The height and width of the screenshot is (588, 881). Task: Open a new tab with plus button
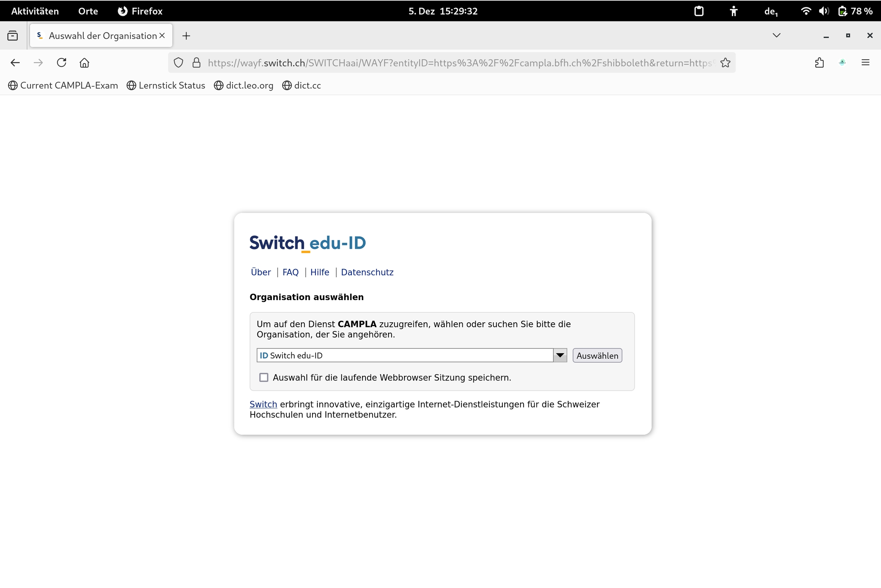[186, 36]
